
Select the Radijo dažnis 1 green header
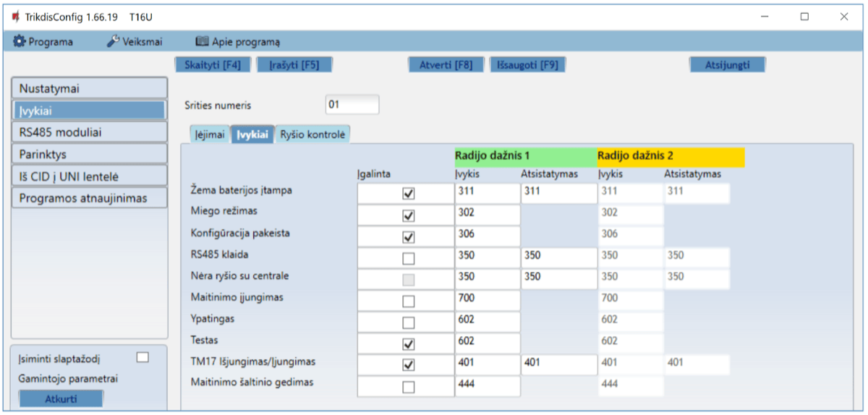coord(525,155)
